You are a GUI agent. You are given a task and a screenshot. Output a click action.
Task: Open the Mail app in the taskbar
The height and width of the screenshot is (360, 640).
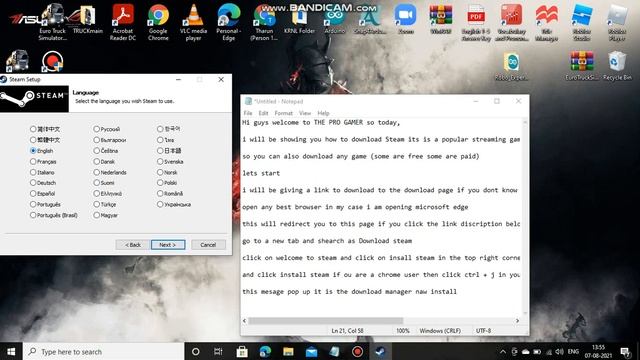click(311, 351)
